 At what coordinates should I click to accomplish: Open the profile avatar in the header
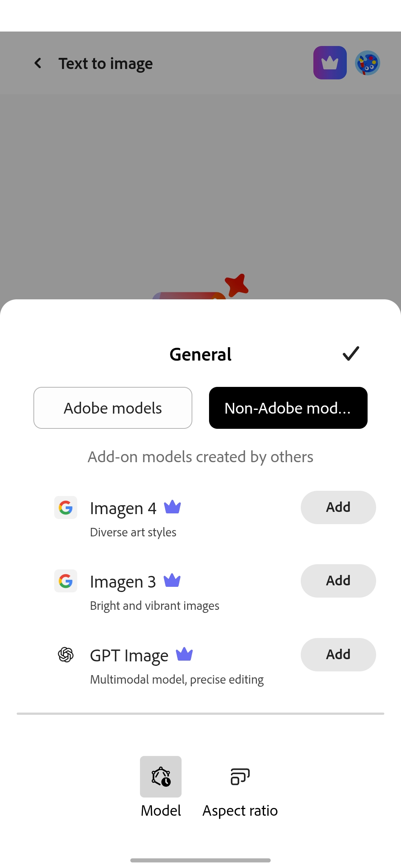[367, 63]
